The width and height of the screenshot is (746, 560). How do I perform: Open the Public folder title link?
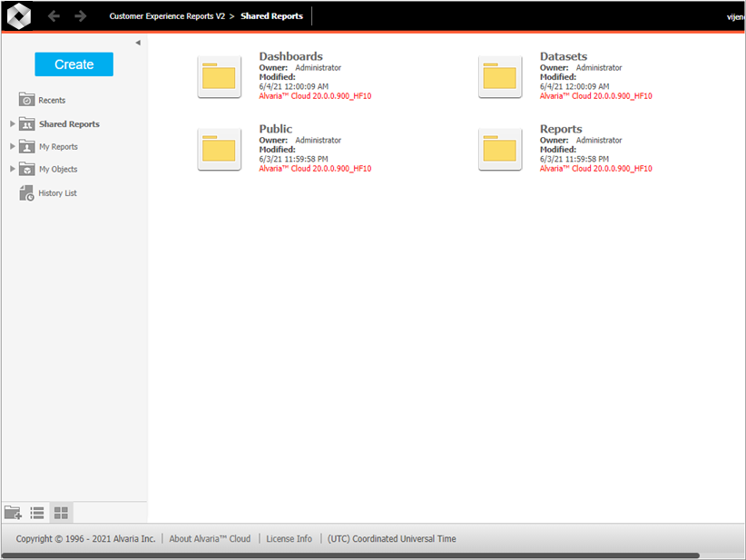tap(276, 129)
